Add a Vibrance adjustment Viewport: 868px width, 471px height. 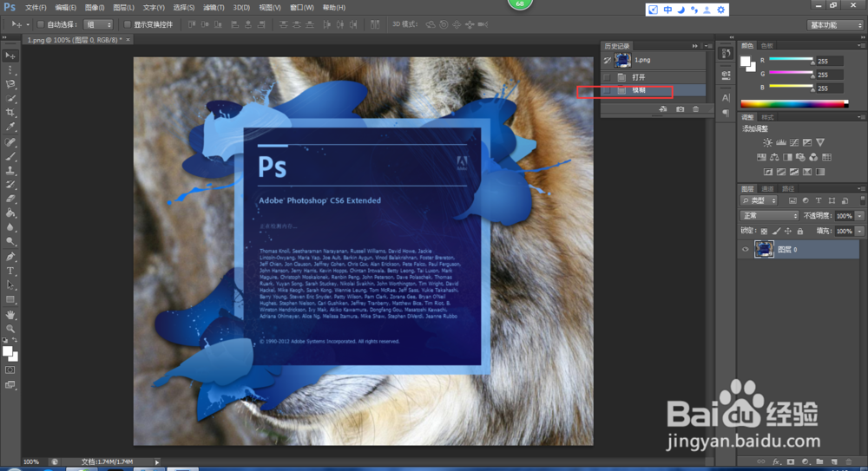(820, 143)
